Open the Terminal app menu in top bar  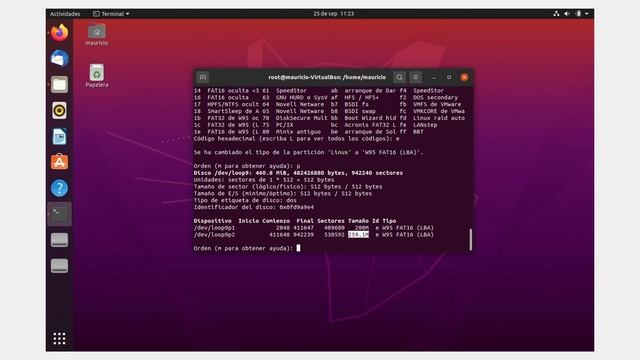111,13
